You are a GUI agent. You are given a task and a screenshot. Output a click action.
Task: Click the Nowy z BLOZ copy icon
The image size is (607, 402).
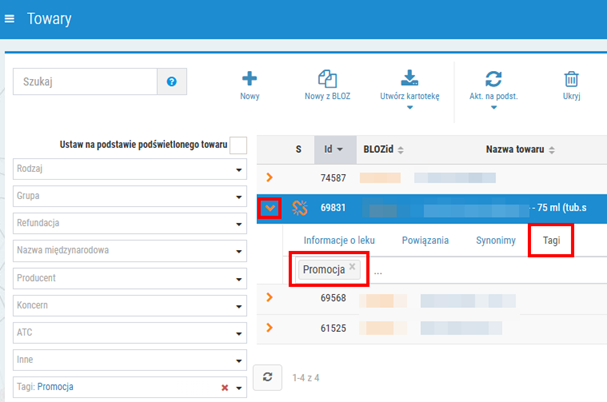[x=327, y=79]
